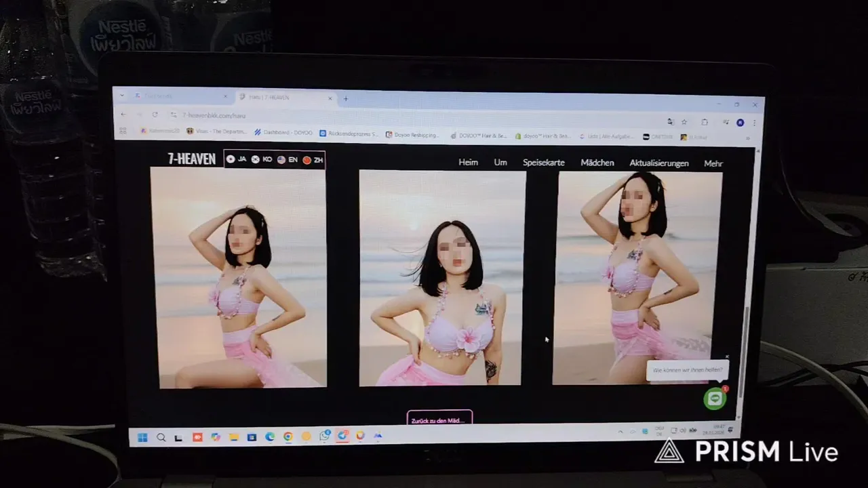This screenshot has width=868, height=488.
Task: Open the 'Liste | Alle Aufgabe...' bookmark
Action: click(607, 136)
